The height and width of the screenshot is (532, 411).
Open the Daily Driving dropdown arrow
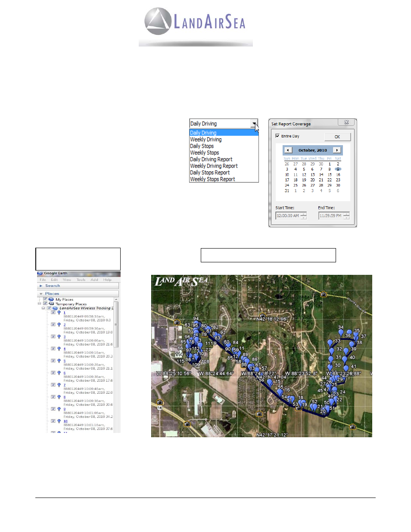254,124
